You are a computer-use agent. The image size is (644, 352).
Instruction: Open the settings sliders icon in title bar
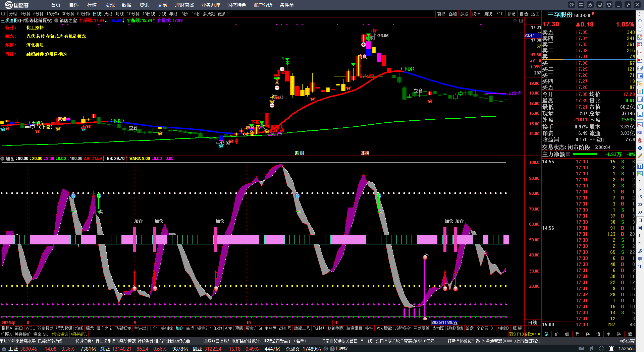coord(581,5)
